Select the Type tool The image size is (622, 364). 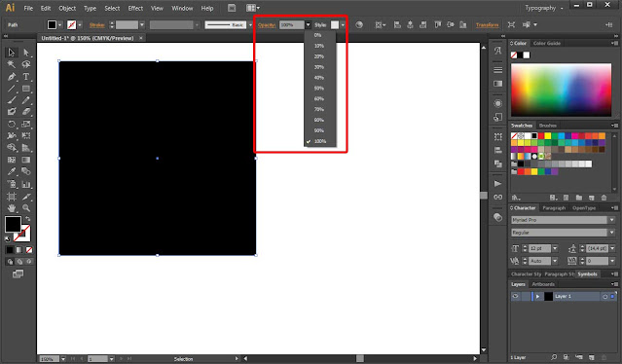[x=26, y=77]
